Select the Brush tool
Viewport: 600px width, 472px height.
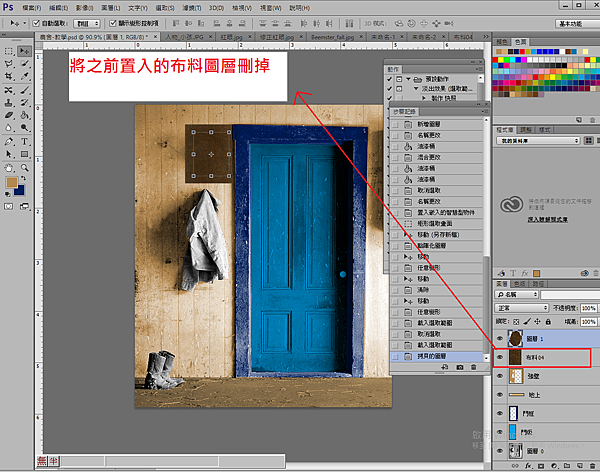tap(24, 90)
